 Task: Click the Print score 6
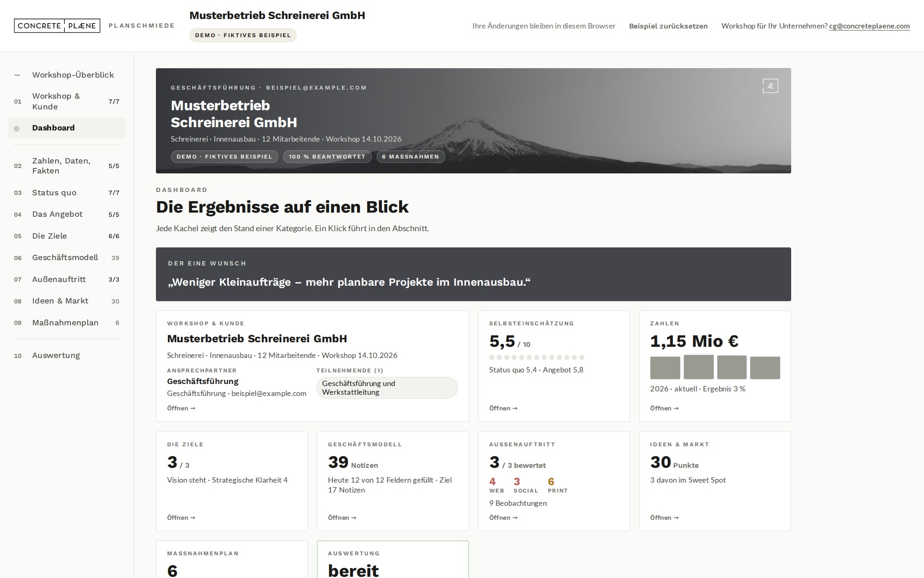[x=551, y=482]
